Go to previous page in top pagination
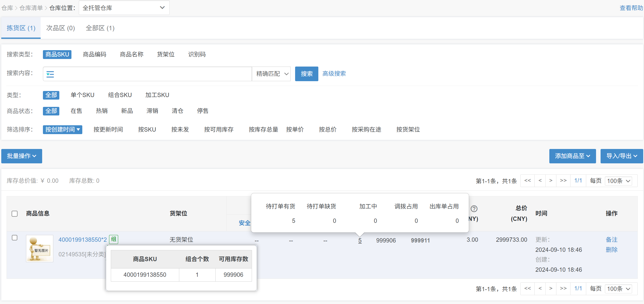 (x=540, y=181)
